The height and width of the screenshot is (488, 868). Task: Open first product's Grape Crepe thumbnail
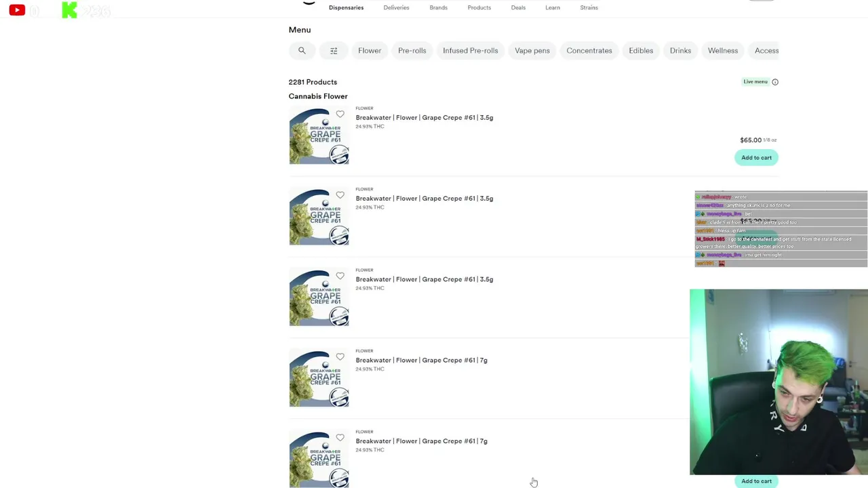tap(319, 136)
